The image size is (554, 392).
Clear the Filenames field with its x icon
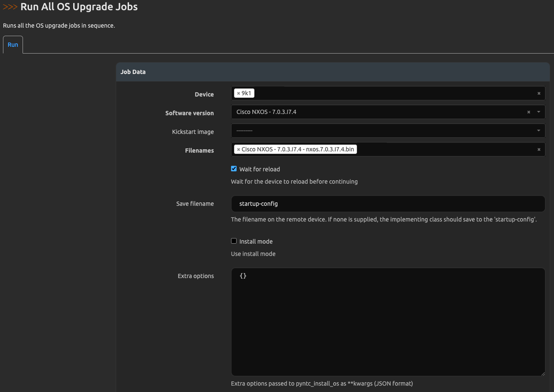tap(539, 149)
